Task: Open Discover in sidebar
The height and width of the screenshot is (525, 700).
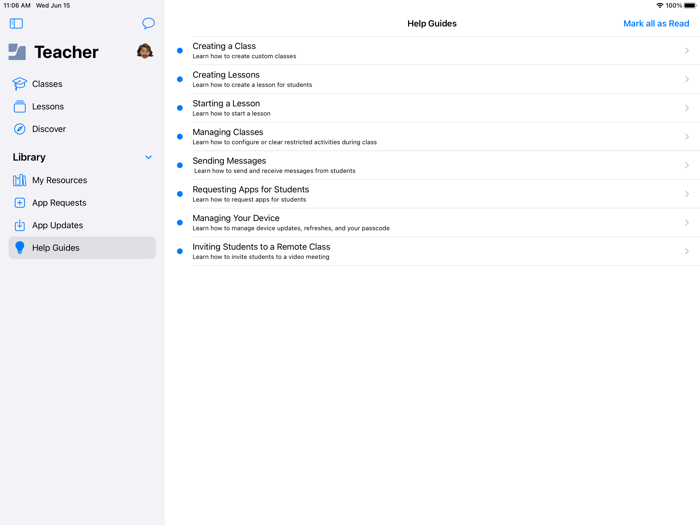Action: [x=82, y=129]
